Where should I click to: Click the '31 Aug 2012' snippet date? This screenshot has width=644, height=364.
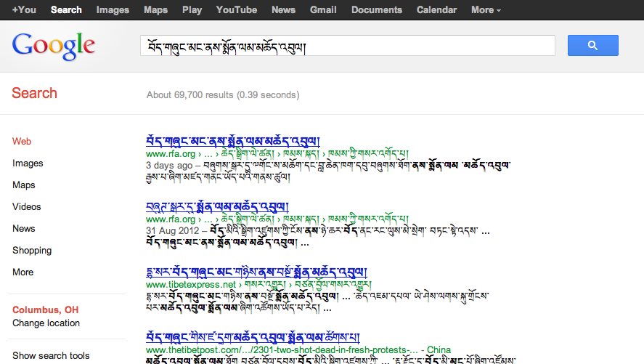(173, 231)
